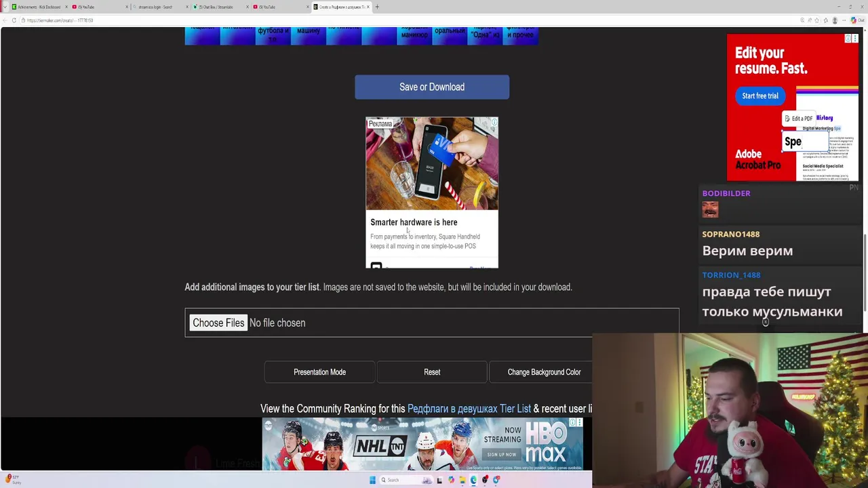Open the Windows Start menu
The width and height of the screenshot is (868, 488).
[x=372, y=480]
